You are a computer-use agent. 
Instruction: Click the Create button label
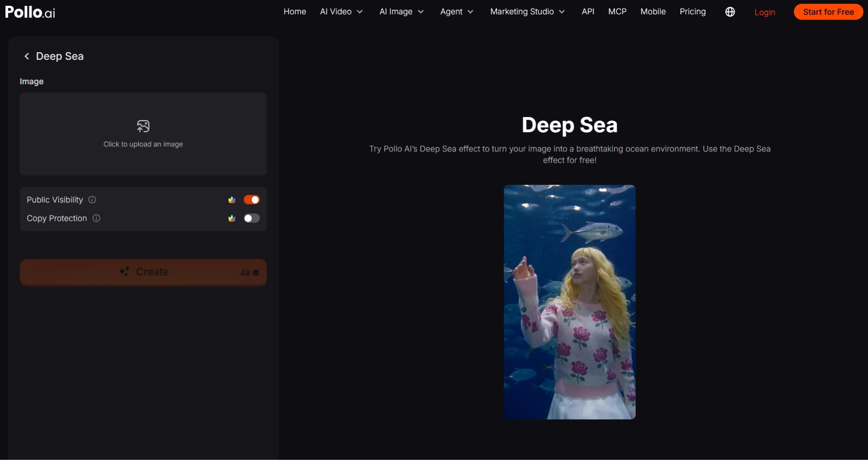pyautogui.click(x=152, y=272)
